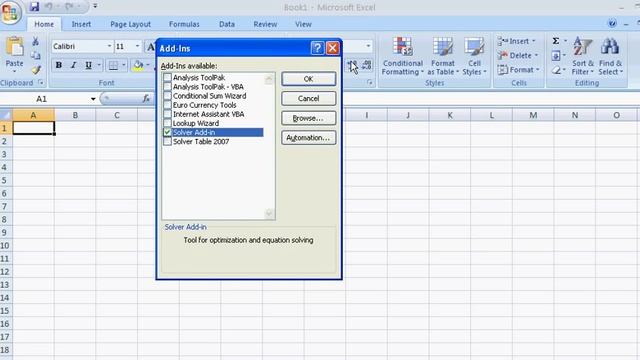Open Delete cells dropdown arrow
This screenshot has width=640, height=360.
click(x=536, y=56)
